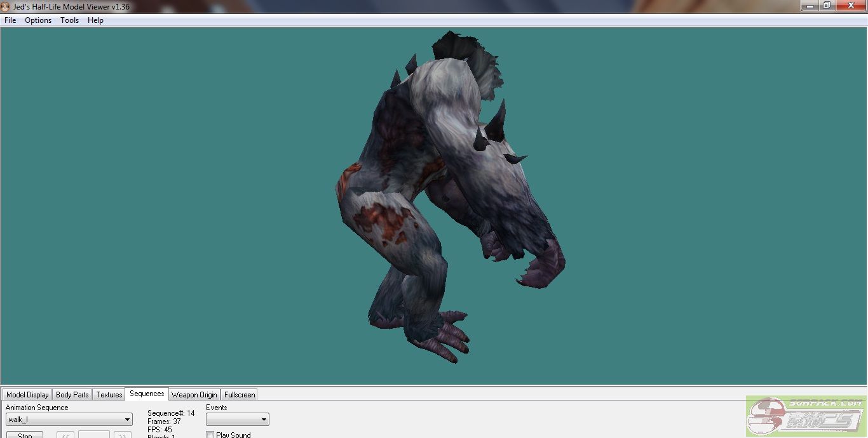868x438 pixels.
Task: Open the Tools menu
Action: coord(69,20)
